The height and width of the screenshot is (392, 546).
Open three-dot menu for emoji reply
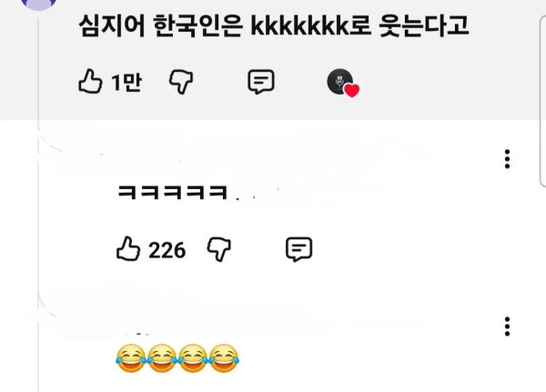[x=507, y=327]
